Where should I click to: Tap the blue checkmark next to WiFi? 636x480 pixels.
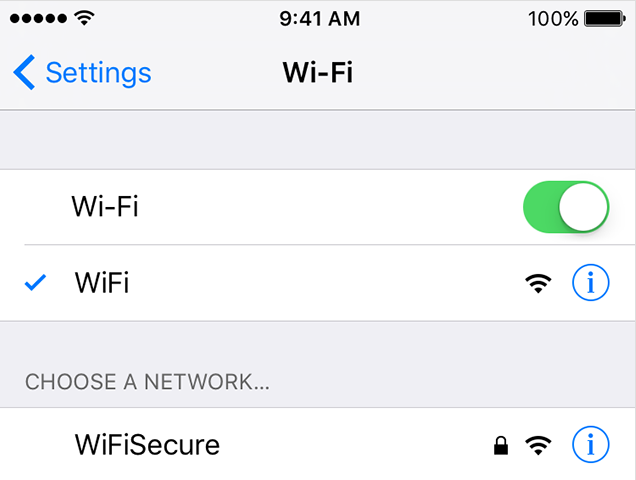pyautogui.click(x=35, y=283)
